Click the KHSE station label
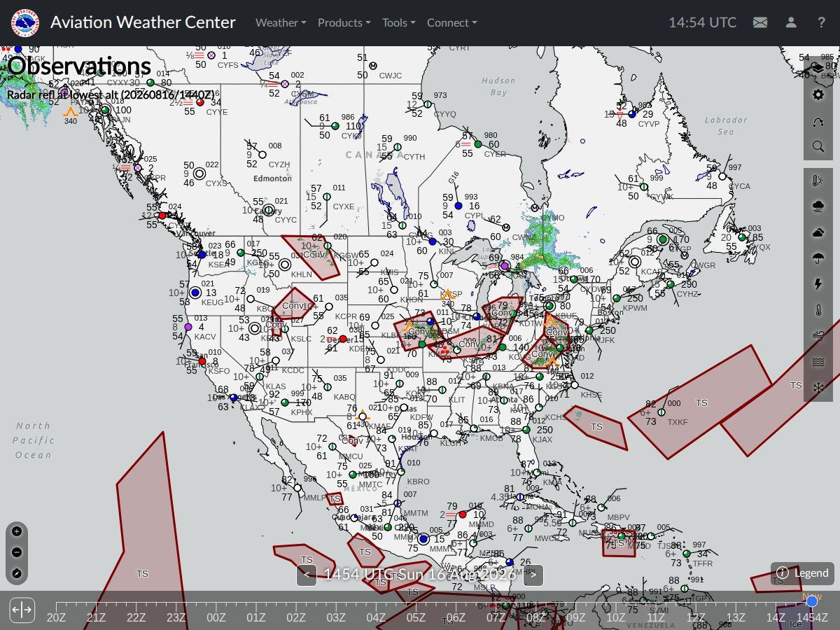Viewport: 840px width, 630px height. click(591, 395)
